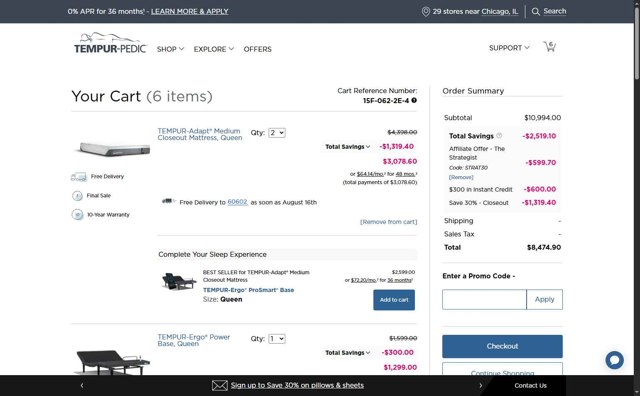The image size is (640, 396).
Task: Change quantity for TEMPUR-Ergo Power Base
Action: coord(277,339)
